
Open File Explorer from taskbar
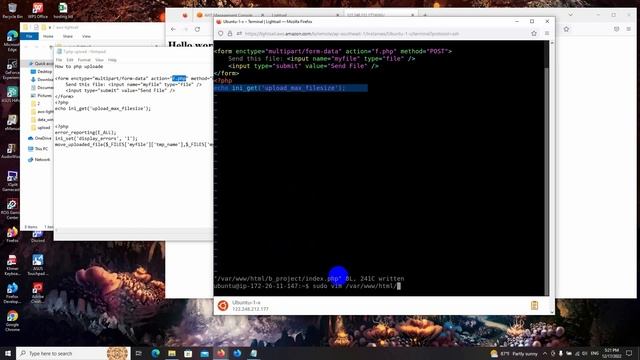click(x=172, y=353)
